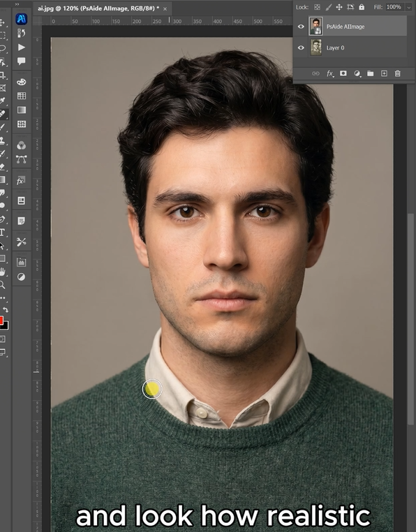Select the ai.jpg document tab
This screenshot has height=532, width=416.
pos(98,8)
